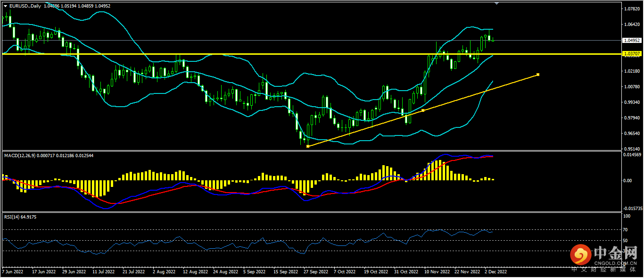644x278 pixels.
Task: Click the current price tag 1.04952
Action: [631, 41]
